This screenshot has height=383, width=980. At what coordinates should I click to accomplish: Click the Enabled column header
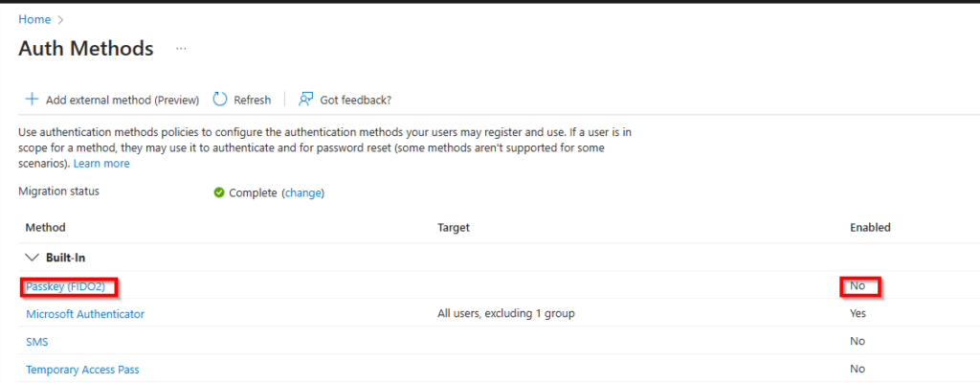point(870,228)
